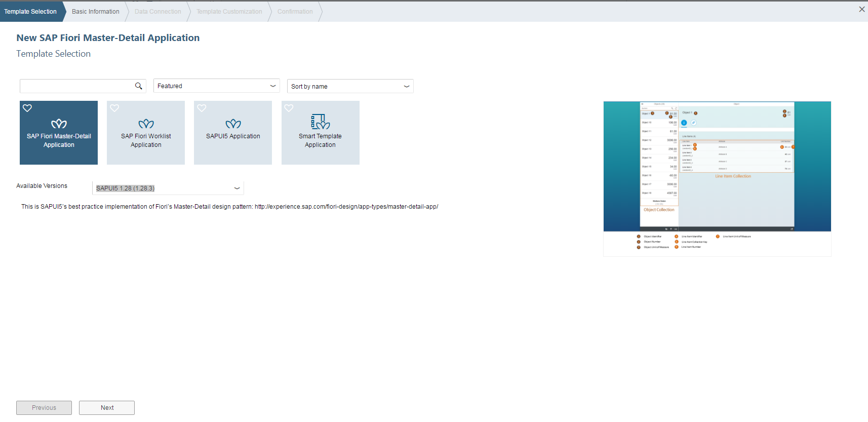Click the search magnifier icon

point(138,86)
